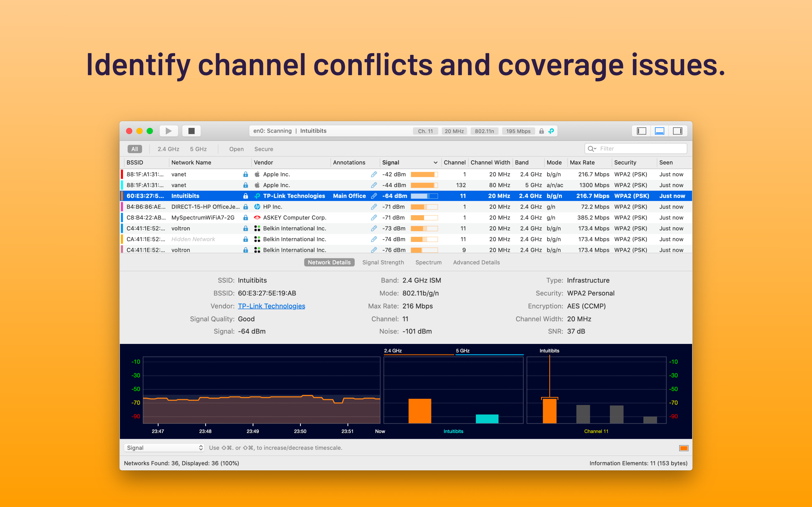Screen dimensions: 812x507
Task: Toggle the right sidebar panel icon
Action: click(x=678, y=131)
